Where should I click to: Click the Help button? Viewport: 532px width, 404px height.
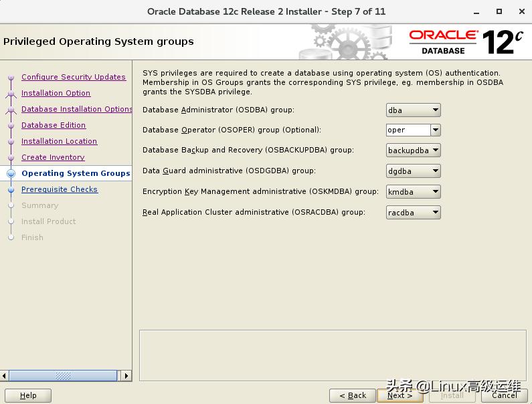point(28,395)
